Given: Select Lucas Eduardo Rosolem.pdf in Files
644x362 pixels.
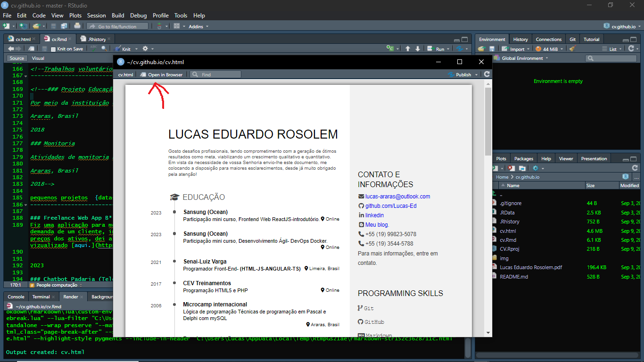Looking at the screenshot, I should click(x=531, y=267).
